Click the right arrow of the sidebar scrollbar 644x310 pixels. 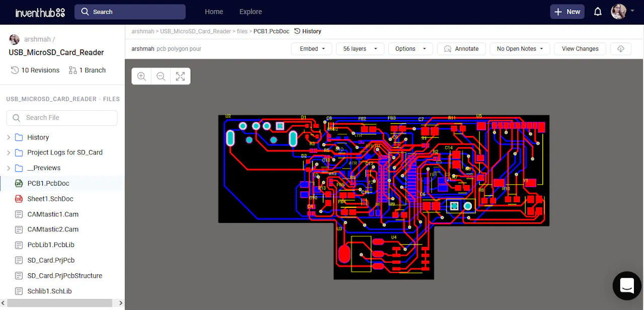(121, 303)
